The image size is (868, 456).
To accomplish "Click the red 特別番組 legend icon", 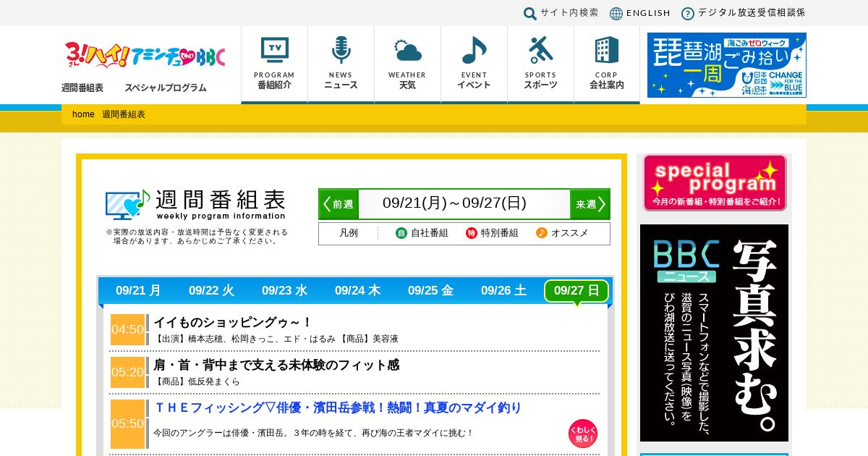I will coord(472,233).
